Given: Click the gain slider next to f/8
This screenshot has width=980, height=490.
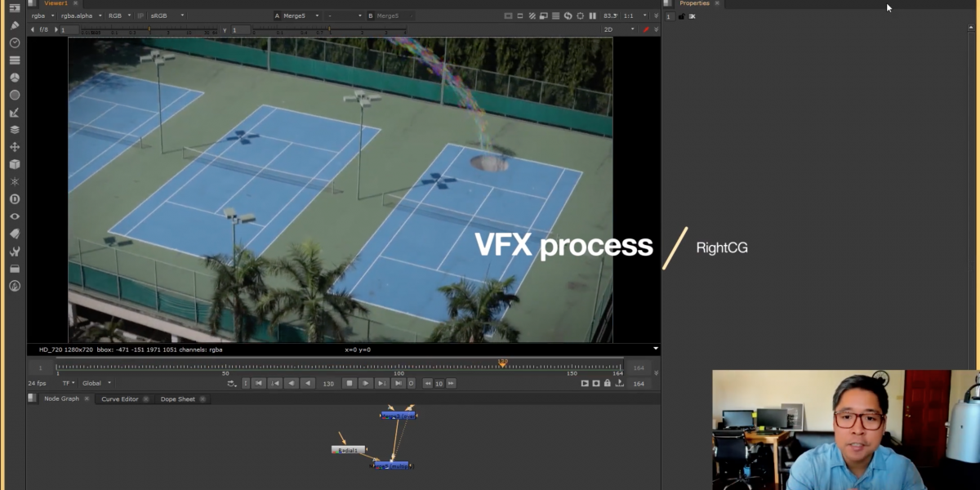Looking at the screenshot, I should 151,30.
